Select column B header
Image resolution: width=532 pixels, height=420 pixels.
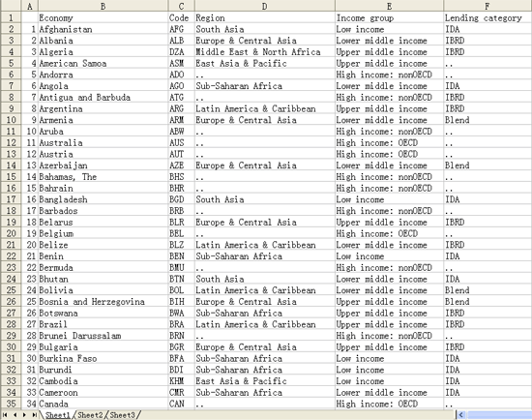[103, 6]
